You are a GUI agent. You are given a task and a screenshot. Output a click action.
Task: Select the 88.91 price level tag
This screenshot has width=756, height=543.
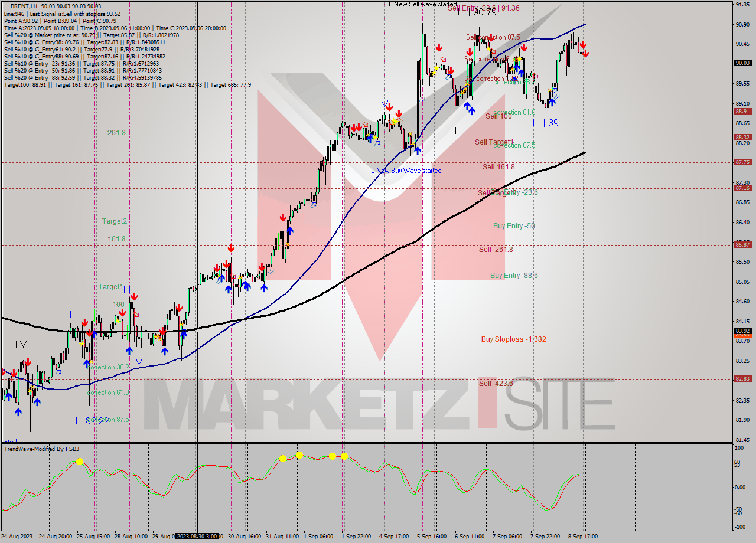(x=742, y=111)
